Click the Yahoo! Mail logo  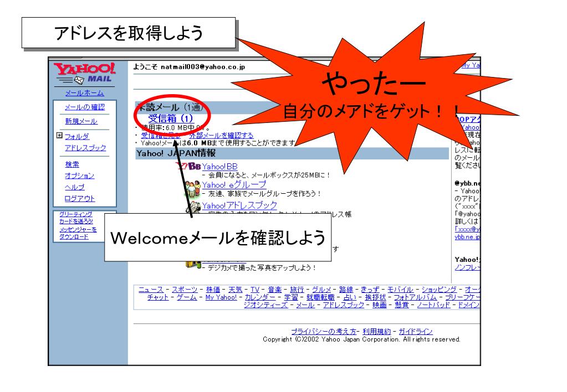85,73
